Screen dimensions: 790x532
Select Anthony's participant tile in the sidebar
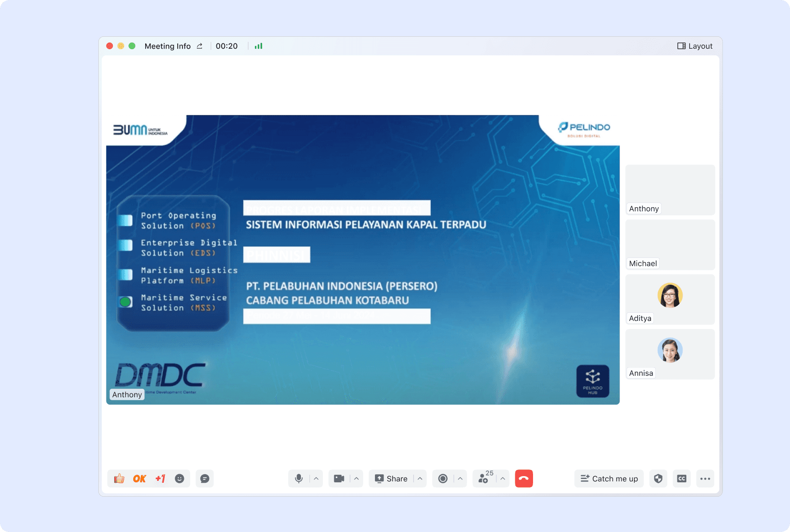pyautogui.click(x=670, y=190)
